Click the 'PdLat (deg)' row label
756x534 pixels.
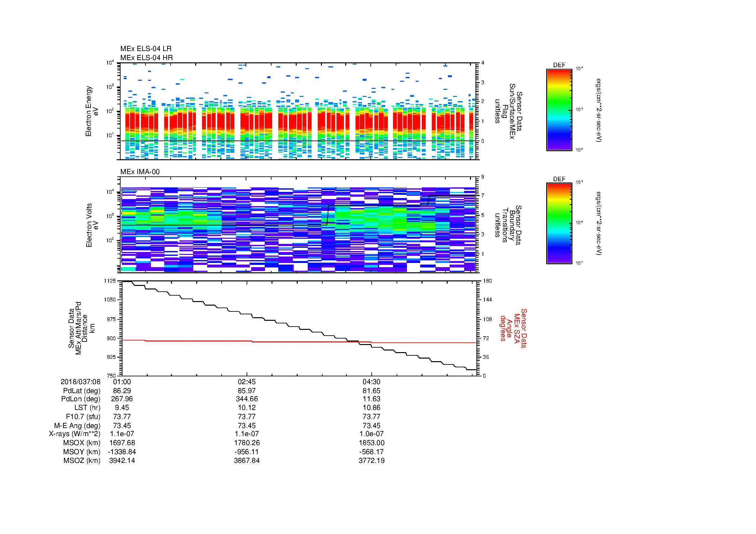click(82, 391)
